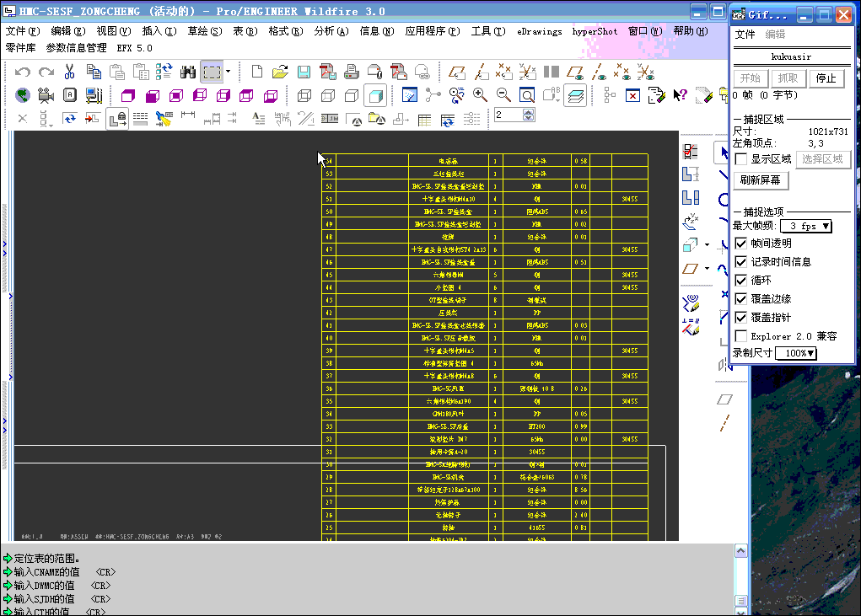Open the 表(B) menu

point(245,31)
